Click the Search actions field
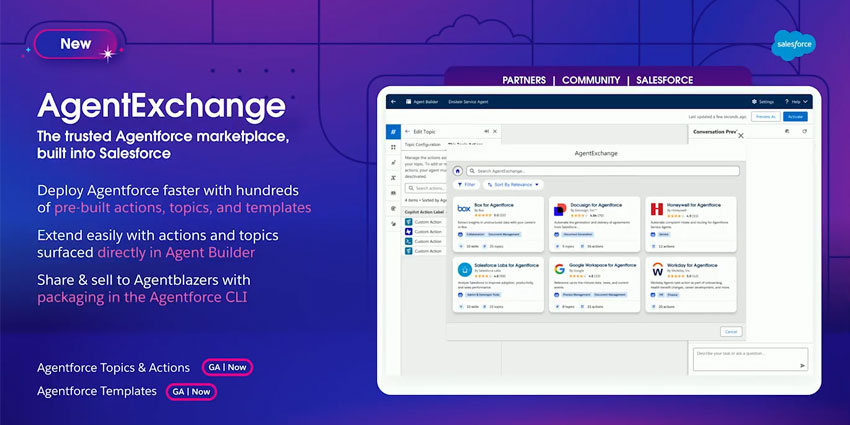The width and height of the screenshot is (850, 425). [426, 188]
